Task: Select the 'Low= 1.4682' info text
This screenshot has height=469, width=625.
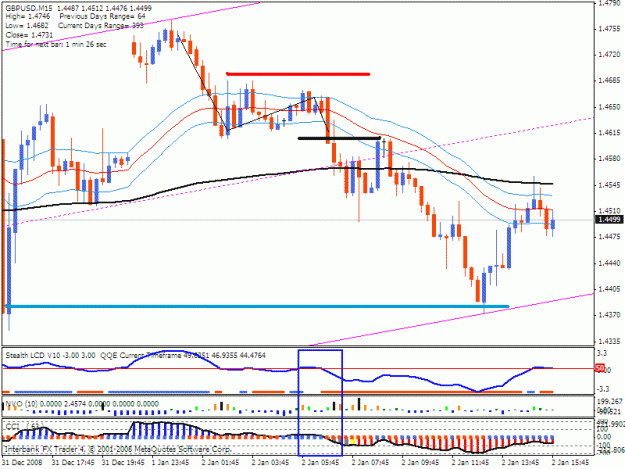Action: tap(27, 26)
